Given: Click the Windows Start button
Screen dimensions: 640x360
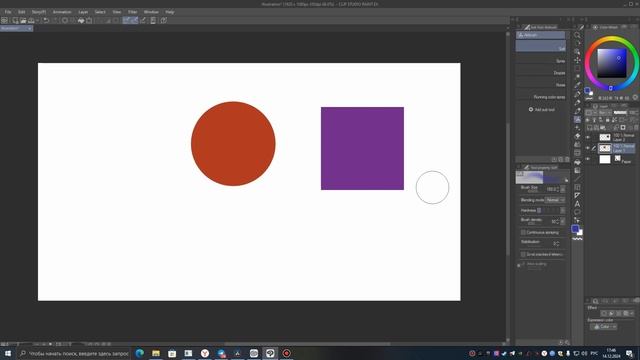Looking at the screenshot, I should (8, 353).
